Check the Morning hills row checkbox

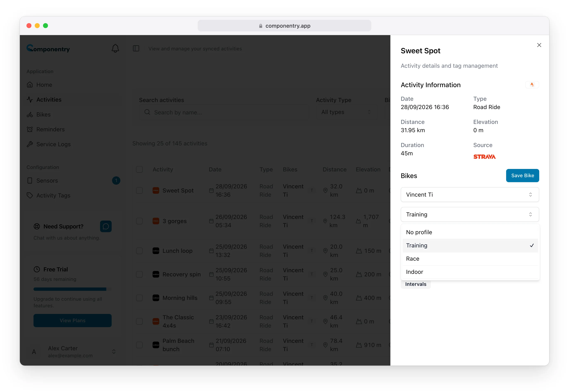pos(139,298)
